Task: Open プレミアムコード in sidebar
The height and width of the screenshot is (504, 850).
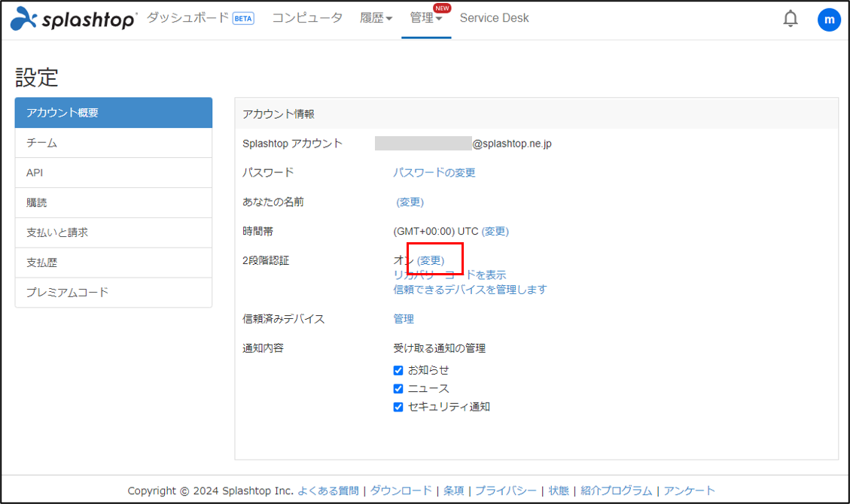Action: [x=113, y=293]
